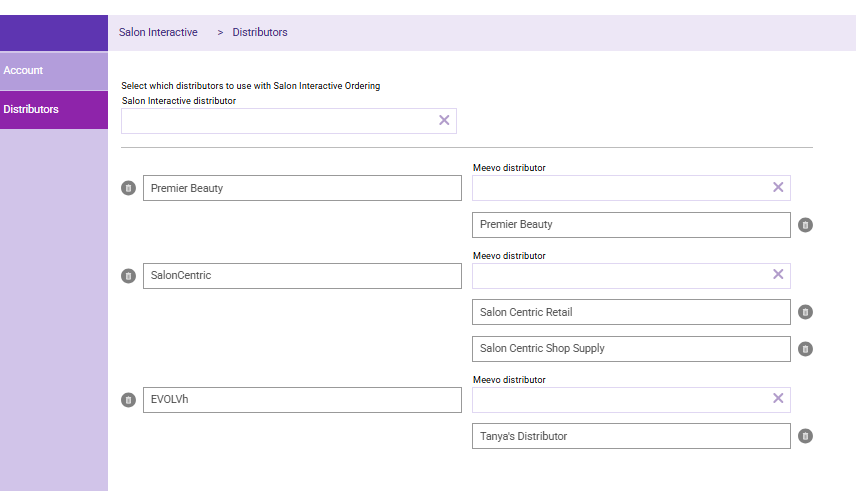Delete the EVOLVh distributor row
Image resolution: width=856 pixels, height=491 pixels.
[128, 400]
